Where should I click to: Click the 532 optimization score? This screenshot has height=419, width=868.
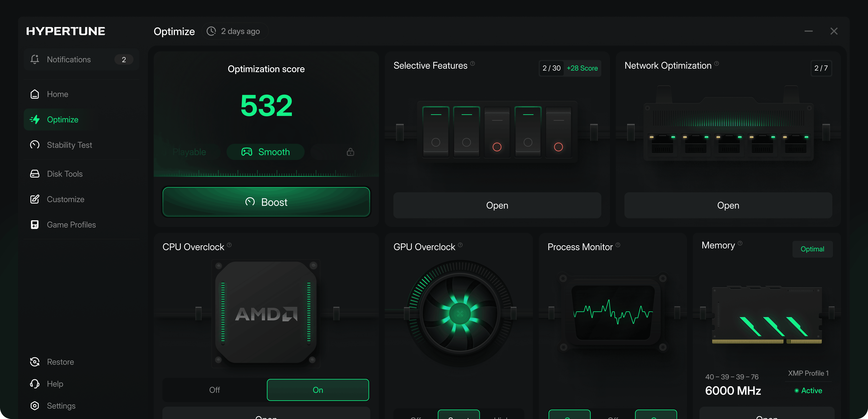[266, 105]
